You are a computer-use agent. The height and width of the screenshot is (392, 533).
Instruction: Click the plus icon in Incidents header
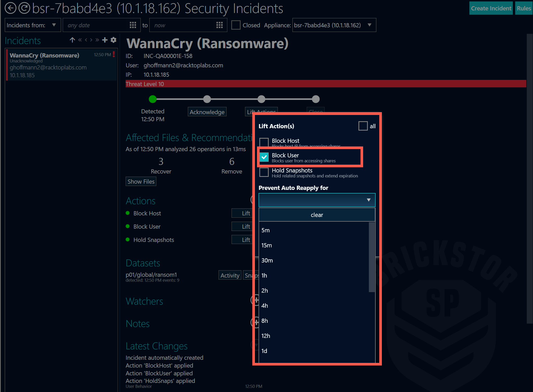tap(105, 40)
